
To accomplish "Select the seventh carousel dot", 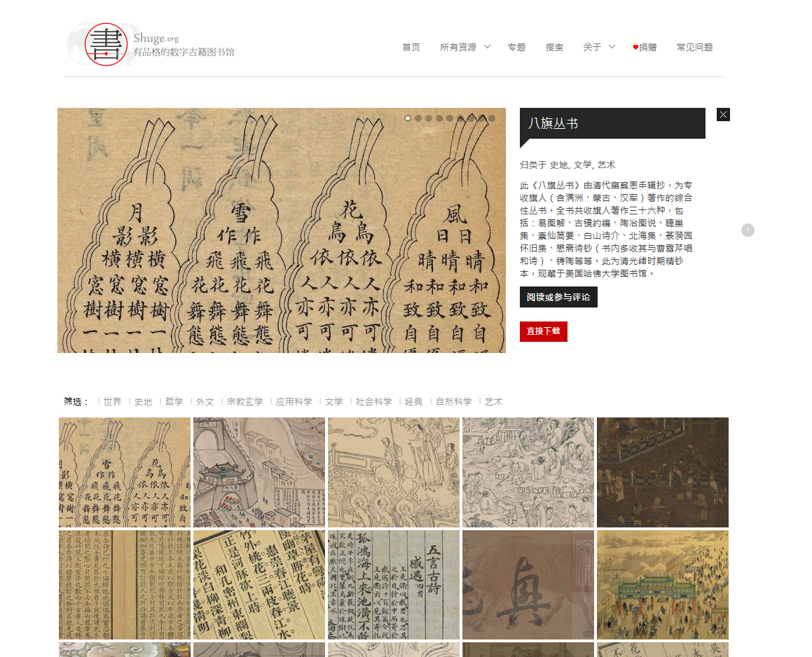I will tap(471, 118).
